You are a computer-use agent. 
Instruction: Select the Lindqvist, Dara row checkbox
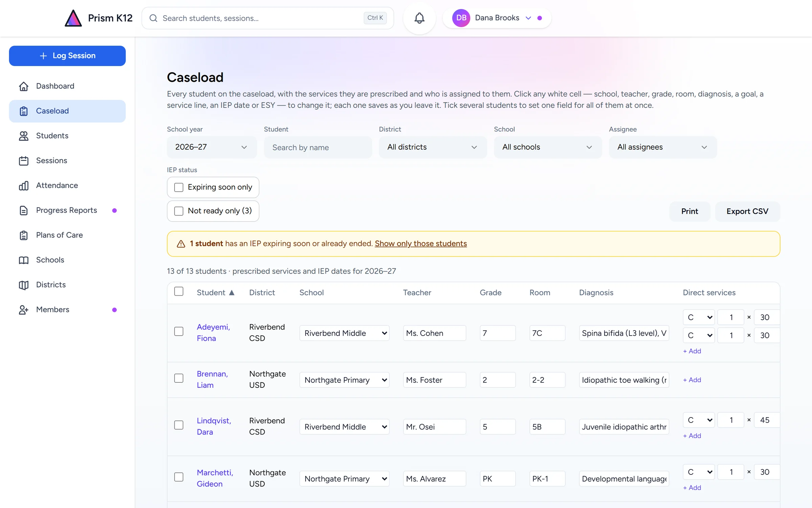(179, 425)
